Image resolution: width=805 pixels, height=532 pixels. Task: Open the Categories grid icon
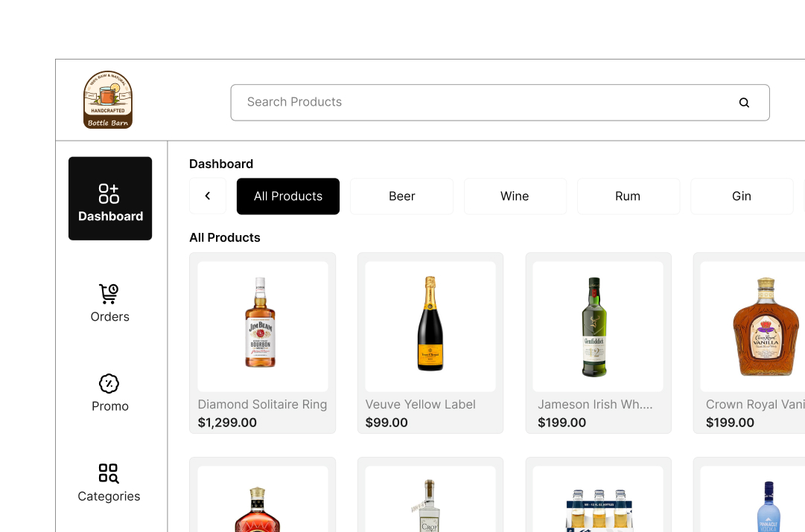coord(109,473)
